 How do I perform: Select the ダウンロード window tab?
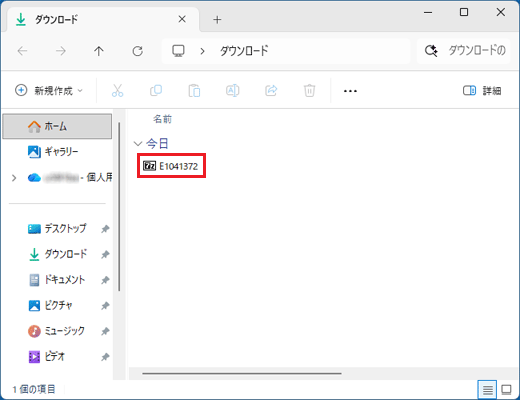pyautogui.click(x=103, y=19)
